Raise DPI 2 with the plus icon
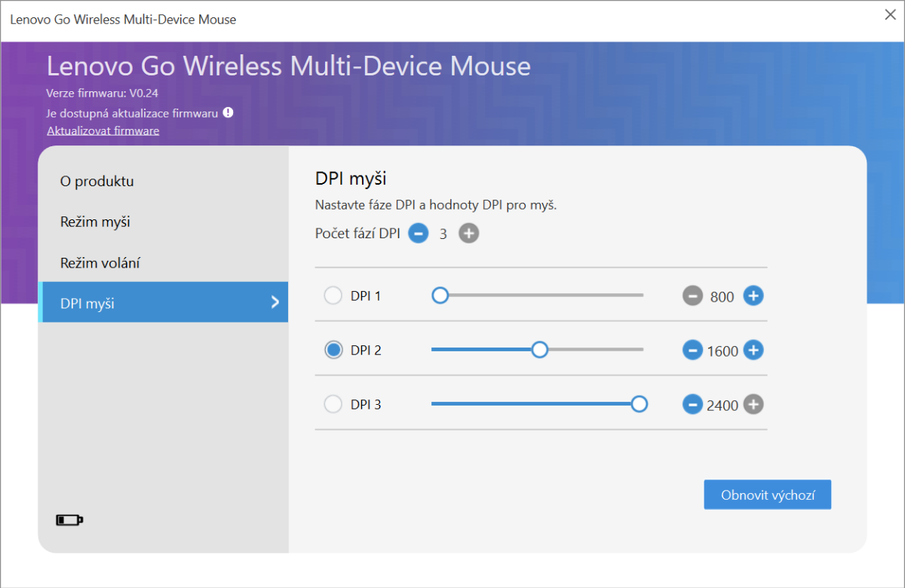Viewport: 905px width, 588px height. (753, 351)
